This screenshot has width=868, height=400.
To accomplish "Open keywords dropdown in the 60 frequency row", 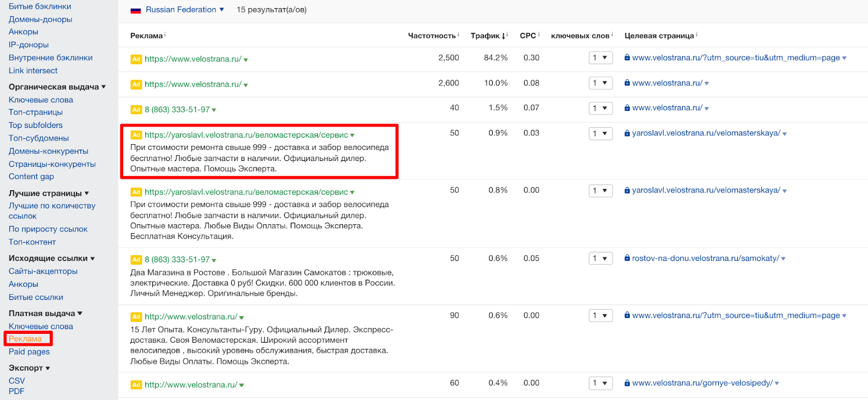I will tap(601, 383).
